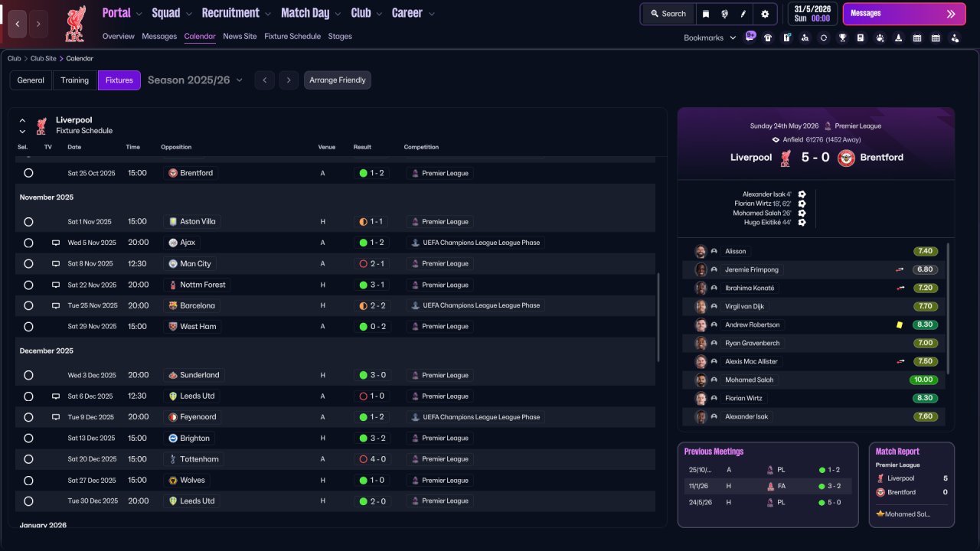Click the last person bookmark icon

coord(955,37)
